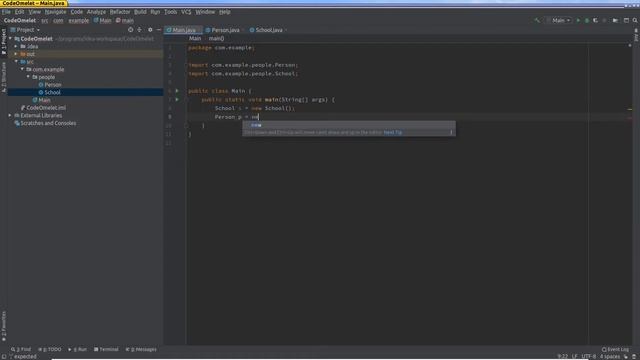Open the Messages tool window button
Image resolution: width=640 pixels, height=360 pixels.
141,349
